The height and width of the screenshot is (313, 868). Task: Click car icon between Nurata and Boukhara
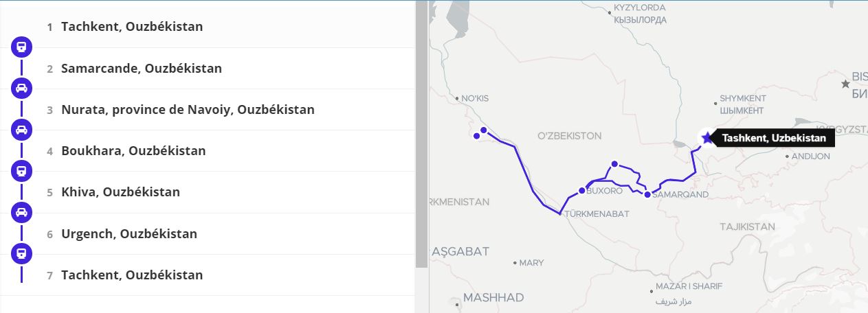pyautogui.click(x=21, y=130)
